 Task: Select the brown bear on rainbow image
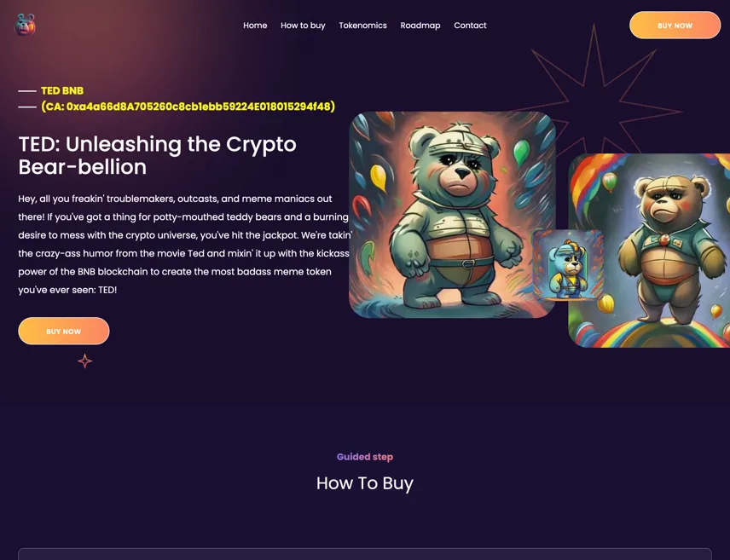[x=649, y=251]
